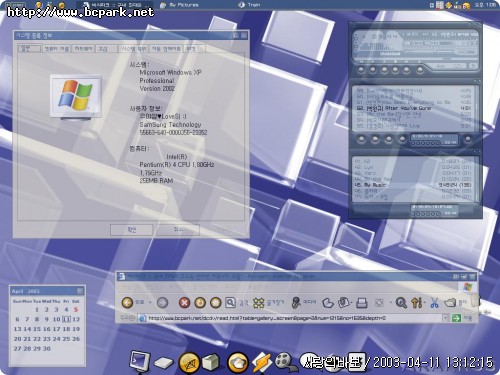Open the 원격 tab in System Properties
500x375 pixels.
(194, 49)
